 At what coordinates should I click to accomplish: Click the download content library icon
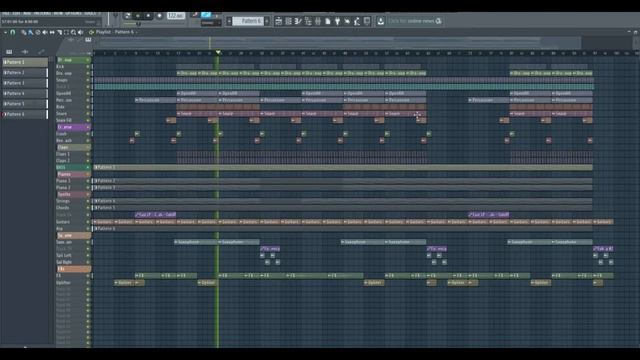pyautogui.click(x=380, y=21)
